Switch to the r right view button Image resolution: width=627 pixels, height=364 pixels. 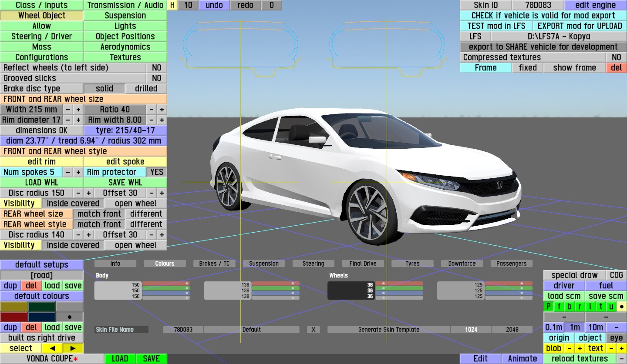coord(580,307)
